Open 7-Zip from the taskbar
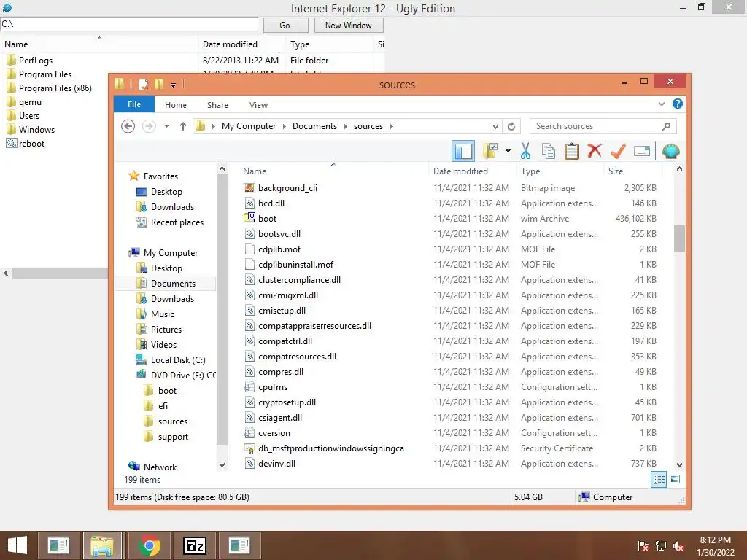 (194, 545)
